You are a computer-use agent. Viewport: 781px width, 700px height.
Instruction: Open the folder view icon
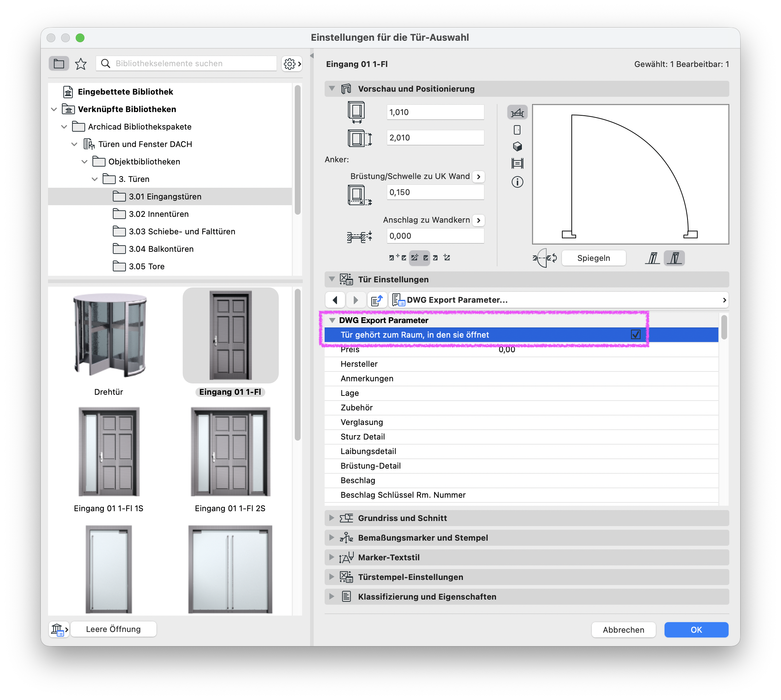59,63
